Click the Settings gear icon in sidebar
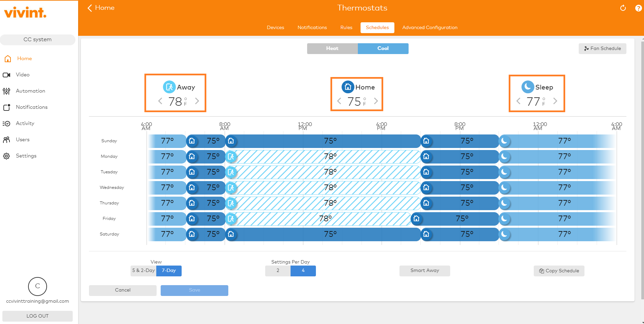Image resolution: width=644 pixels, height=324 pixels. click(x=6, y=156)
